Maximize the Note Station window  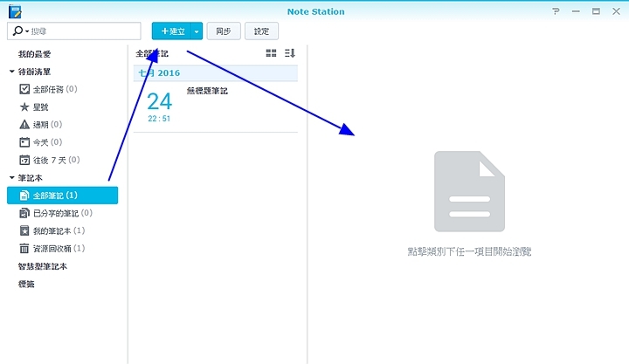tap(596, 11)
